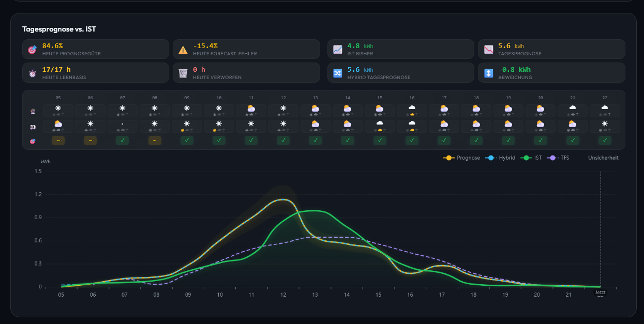Click first-row cloud icon under hour 21

tap(573, 108)
